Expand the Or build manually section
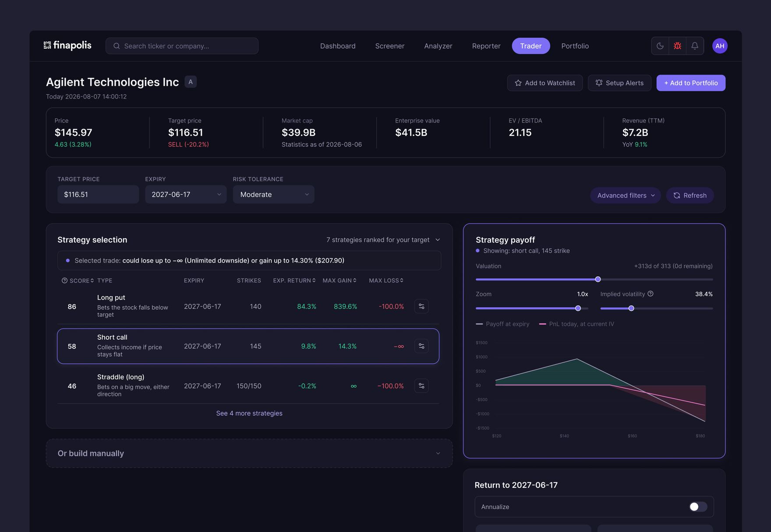Image resolution: width=771 pixels, height=532 pixels. coord(249,453)
